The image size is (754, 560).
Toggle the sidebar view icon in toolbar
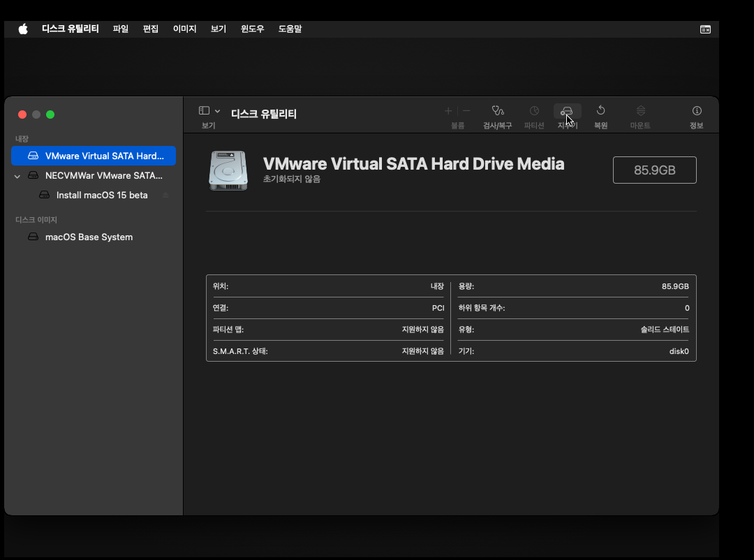(204, 110)
